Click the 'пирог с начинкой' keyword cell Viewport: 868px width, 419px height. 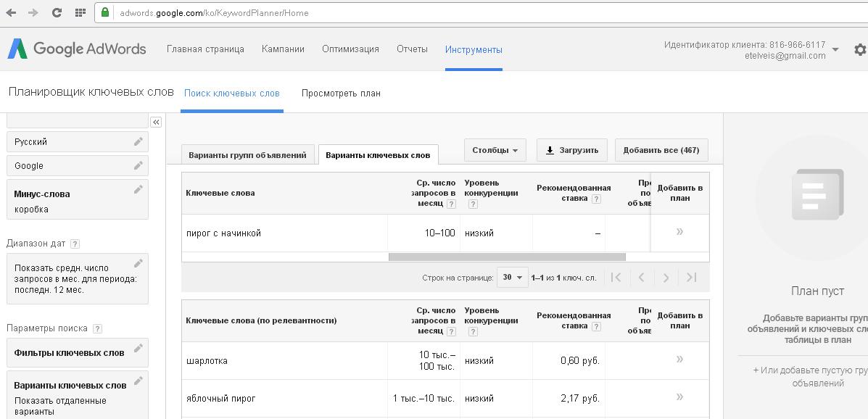[x=284, y=233]
